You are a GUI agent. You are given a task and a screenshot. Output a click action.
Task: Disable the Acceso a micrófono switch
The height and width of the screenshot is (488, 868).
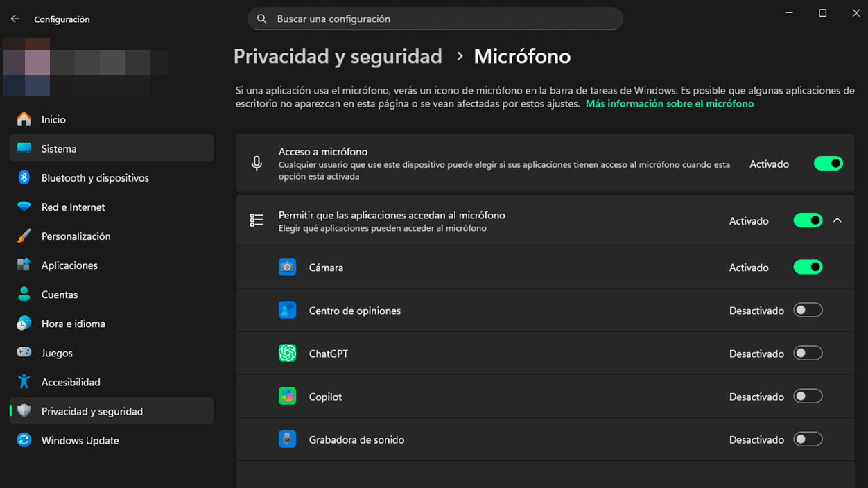tap(828, 163)
